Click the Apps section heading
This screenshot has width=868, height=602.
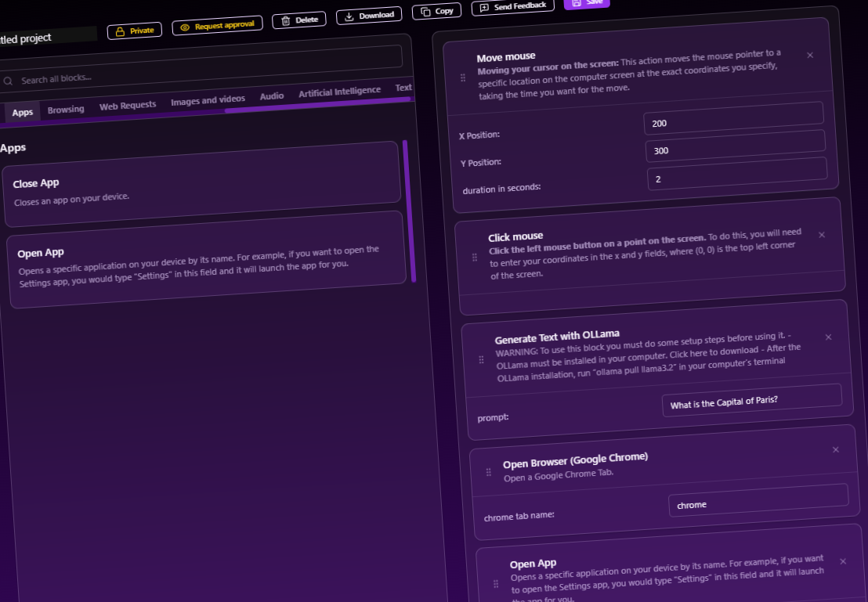pyautogui.click(x=13, y=148)
